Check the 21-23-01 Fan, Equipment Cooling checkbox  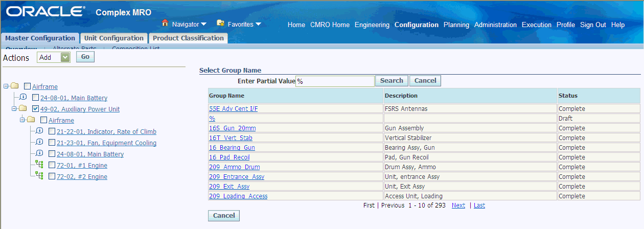point(52,143)
